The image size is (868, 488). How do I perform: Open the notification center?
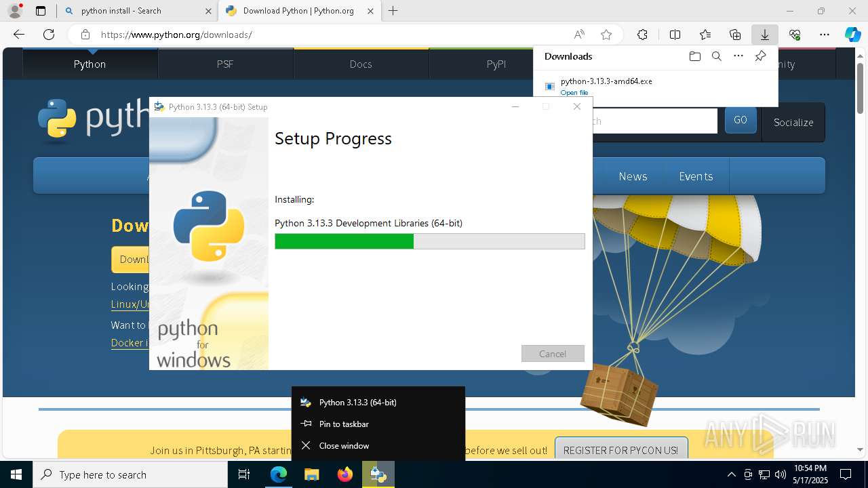pyautogui.click(x=846, y=474)
